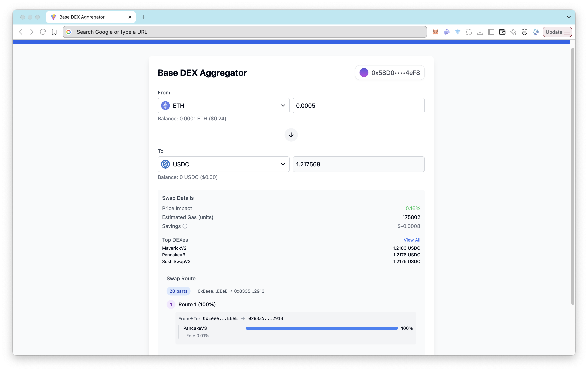588x371 pixels.
Task: Swap token direction with the arrow button
Action: [x=291, y=135]
